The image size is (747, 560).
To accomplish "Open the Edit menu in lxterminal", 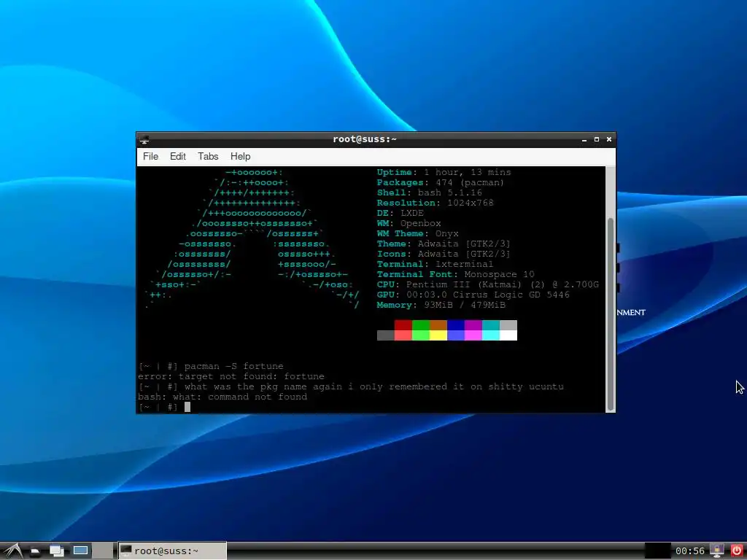I will (178, 157).
